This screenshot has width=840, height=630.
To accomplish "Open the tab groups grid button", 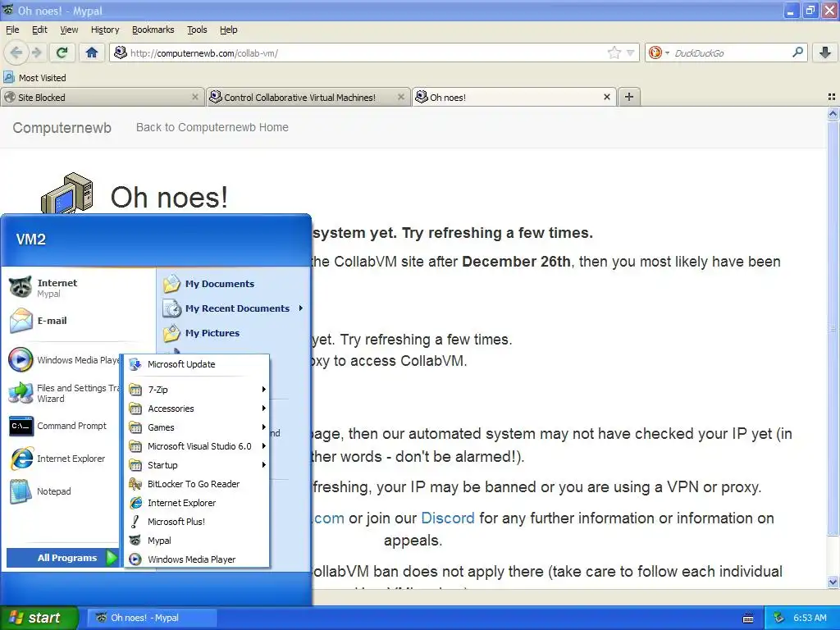I will click(x=832, y=97).
